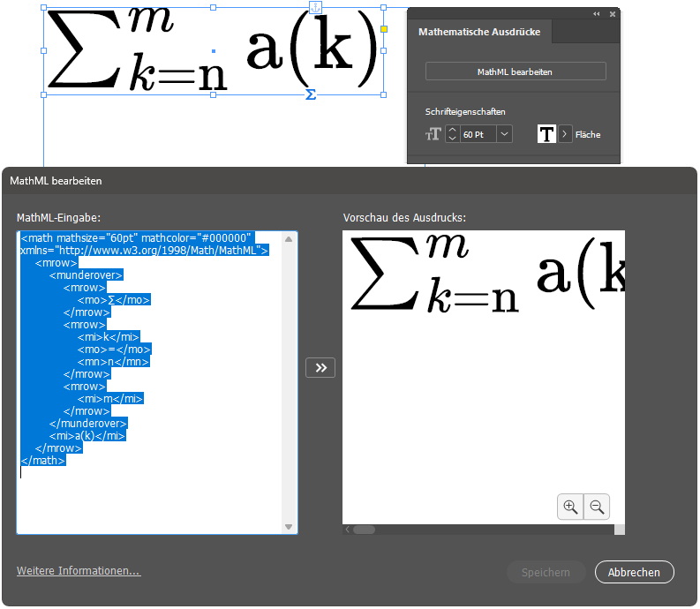
Task: Click Abbrechen to cancel editing
Action: (x=634, y=572)
